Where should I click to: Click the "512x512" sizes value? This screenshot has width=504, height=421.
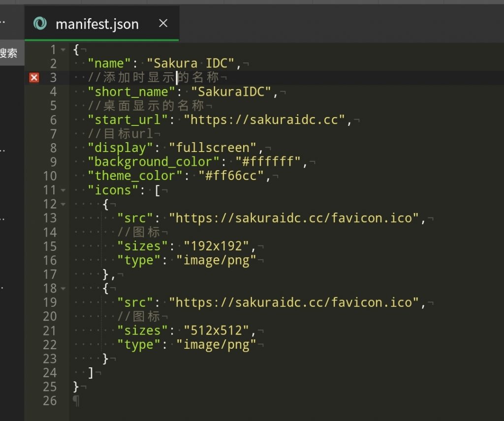click(x=217, y=331)
